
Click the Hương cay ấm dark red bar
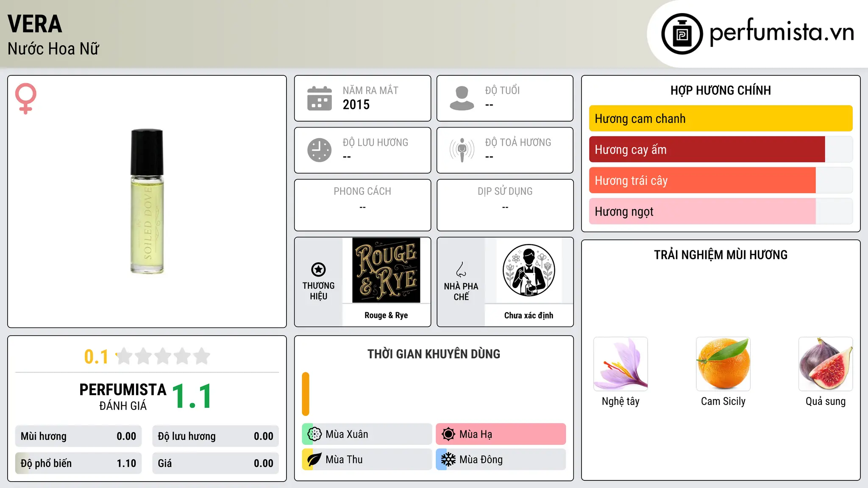point(707,150)
